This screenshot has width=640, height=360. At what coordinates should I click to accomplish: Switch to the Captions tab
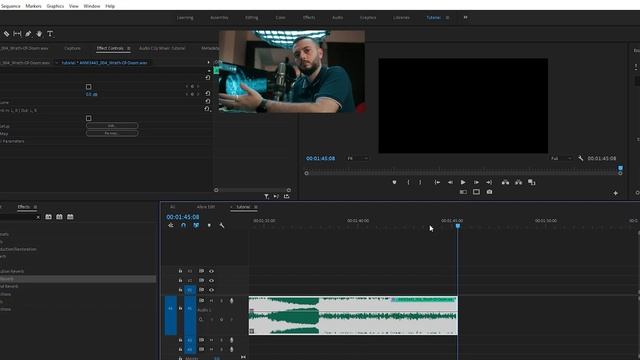coord(72,48)
